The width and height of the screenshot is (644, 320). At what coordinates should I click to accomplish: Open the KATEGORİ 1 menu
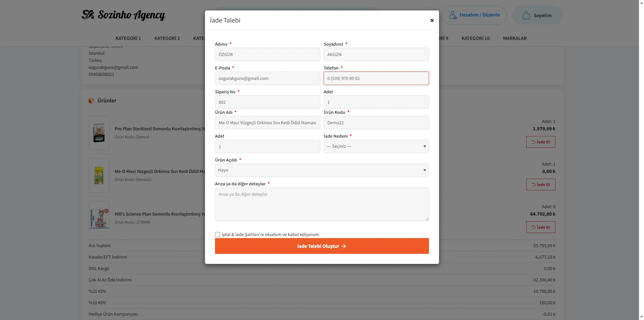pyautogui.click(x=128, y=38)
